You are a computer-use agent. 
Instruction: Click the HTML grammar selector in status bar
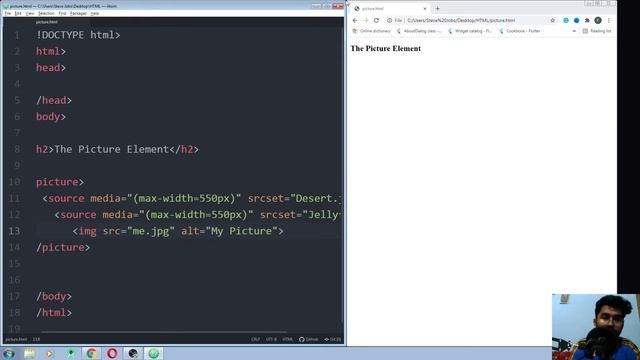287,340
